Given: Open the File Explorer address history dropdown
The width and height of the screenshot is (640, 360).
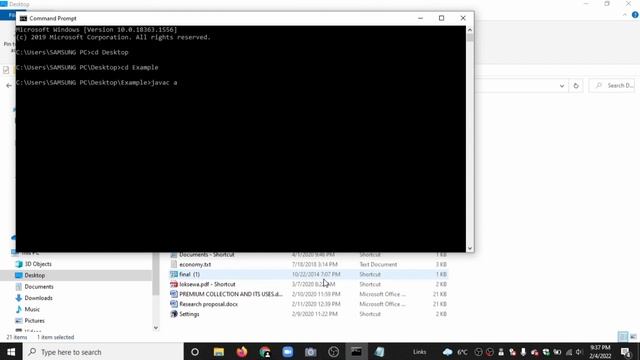Looking at the screenshot, I should pos(562,86).
